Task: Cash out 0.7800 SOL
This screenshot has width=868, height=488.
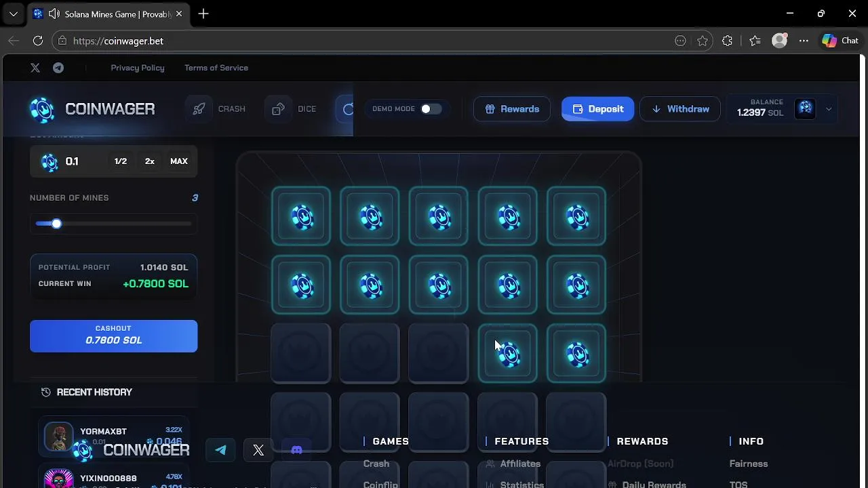Action: (113, 336)
